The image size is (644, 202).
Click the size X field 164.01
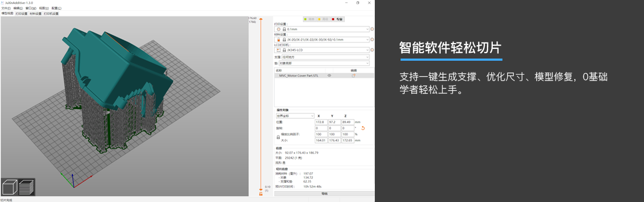(x=321, y=140)
